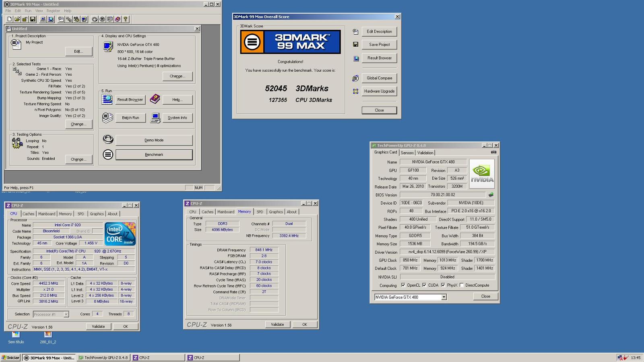Click the Result Browser icon in score dialog

[356, 58]
